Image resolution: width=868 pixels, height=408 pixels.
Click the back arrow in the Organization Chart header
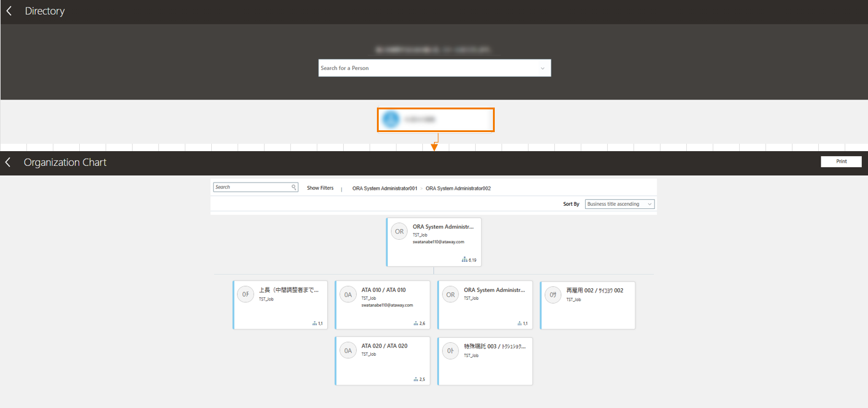[8, 162]
